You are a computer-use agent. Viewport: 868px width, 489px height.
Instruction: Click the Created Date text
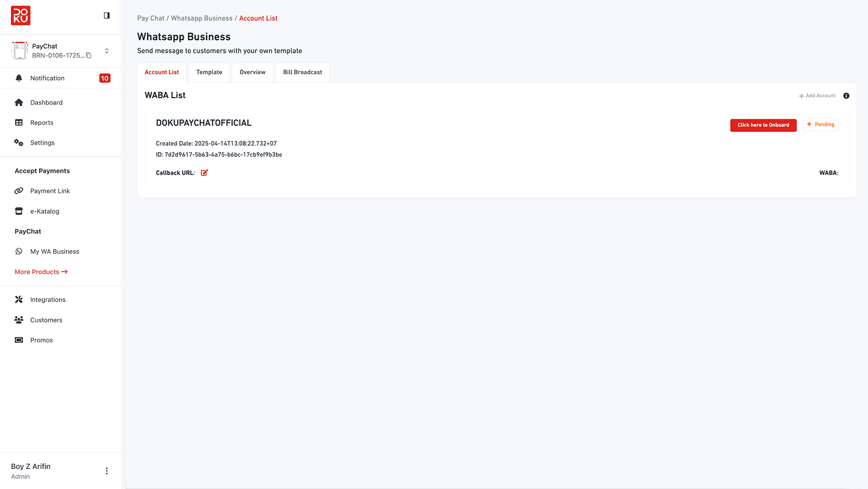(216, 143)
